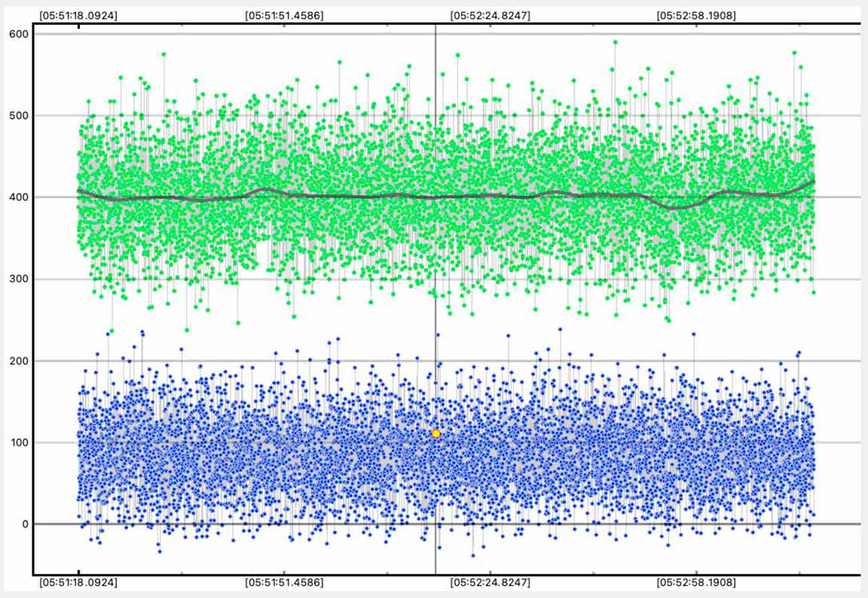Select bottom axis timestamp 05:52:58.1908
868x598 pixels.
click(x=696, y=583)
